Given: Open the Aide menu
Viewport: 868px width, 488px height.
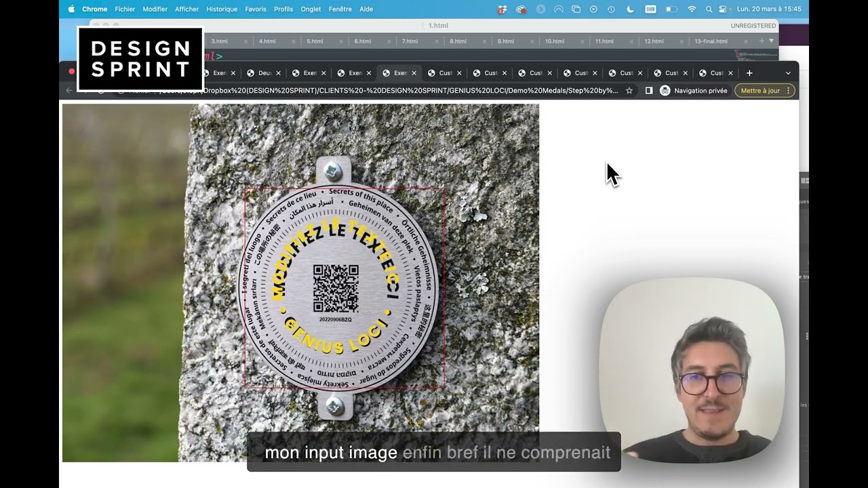Looking at the screenshot, I should (366, 9).
